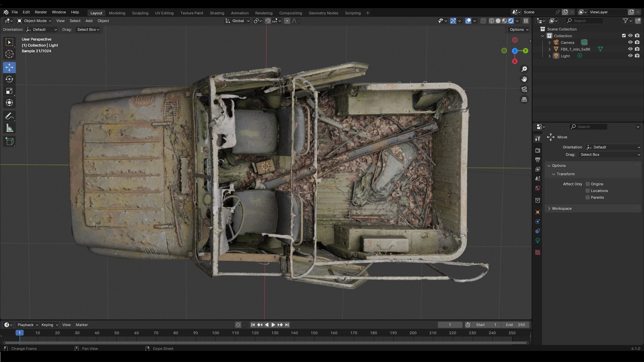Enable Affect Only Locations checkbox
The height and width of the screenshot is (362, 644).
588,191
